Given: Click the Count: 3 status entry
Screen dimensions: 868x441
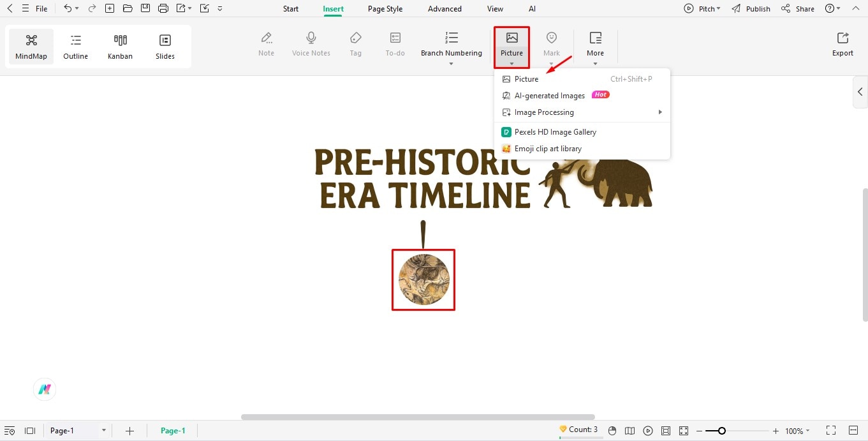Looking at the screenshot, I should (x=578, y=430).
